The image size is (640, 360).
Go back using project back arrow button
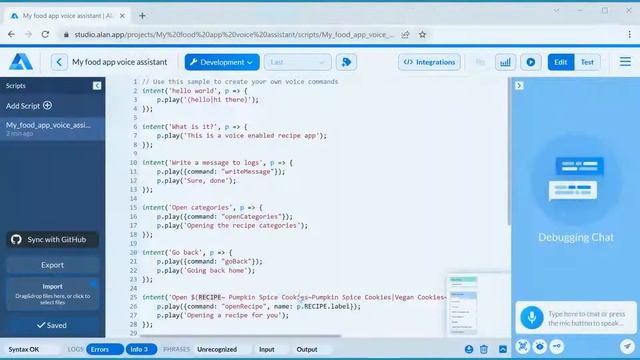(59, 62)
